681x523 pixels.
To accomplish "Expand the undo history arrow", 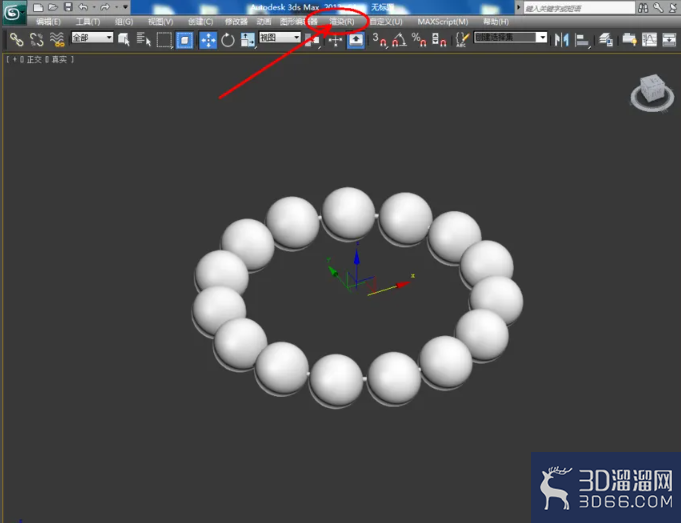I will (x=94, y=7).
